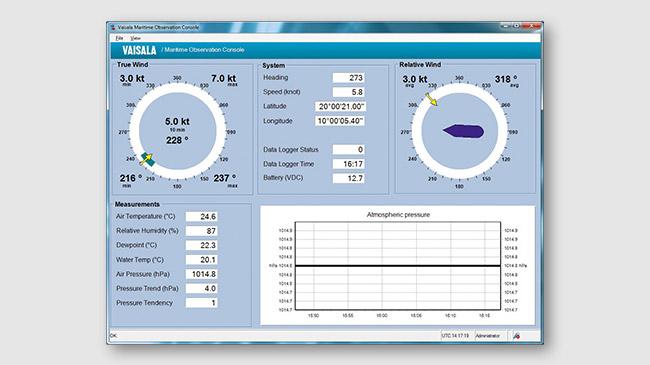This screenshot has width=650, height=365.
Task: Click the Relative Humidity value field
Action: (x=201, y=231)
